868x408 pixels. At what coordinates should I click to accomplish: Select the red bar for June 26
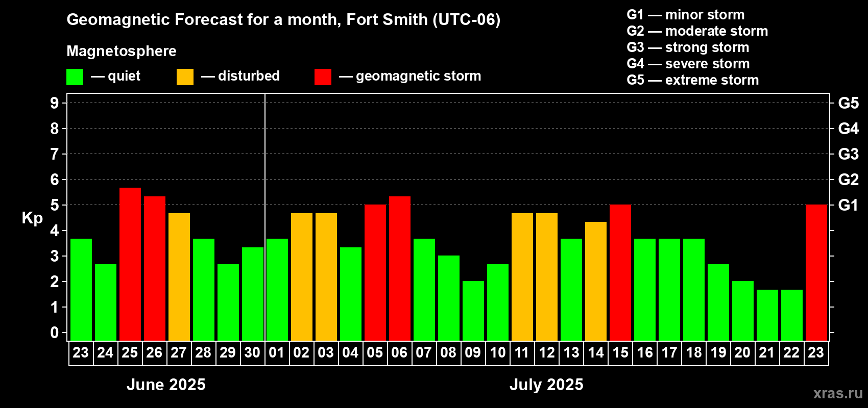tap(155, 268)
